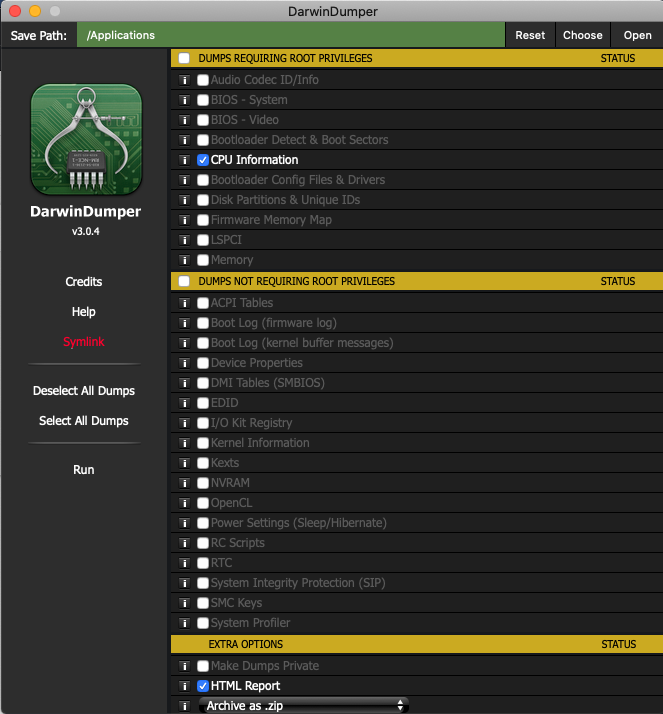This screenshot has height=714, width=663.
Task: Click info icon for Boot Log (firmware log)
Action: 184,323
